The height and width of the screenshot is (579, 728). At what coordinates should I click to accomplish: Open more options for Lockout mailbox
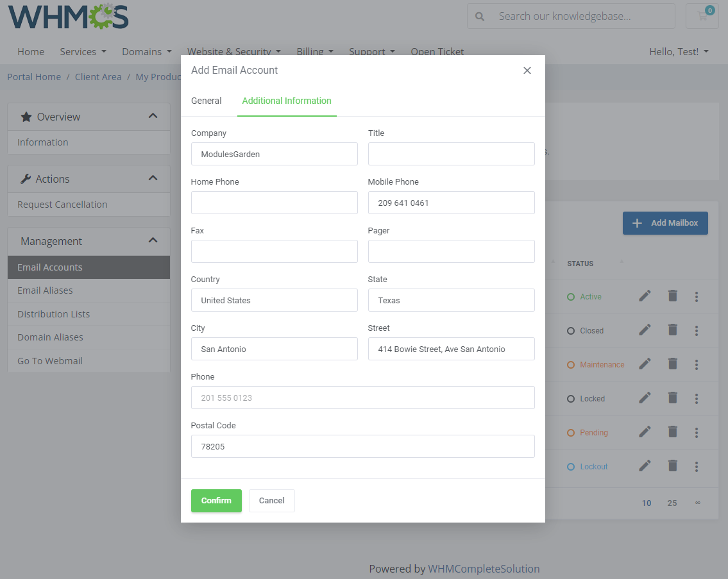click(x=697, y=466)
